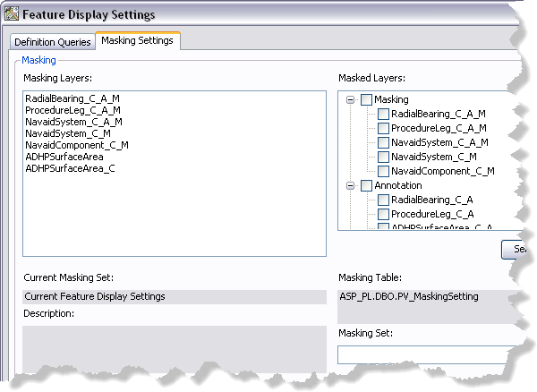537x392 pixels.
Task: Enable NavaidComponent_C_M masked layer checkbox
Action: [x=383, y=171]
